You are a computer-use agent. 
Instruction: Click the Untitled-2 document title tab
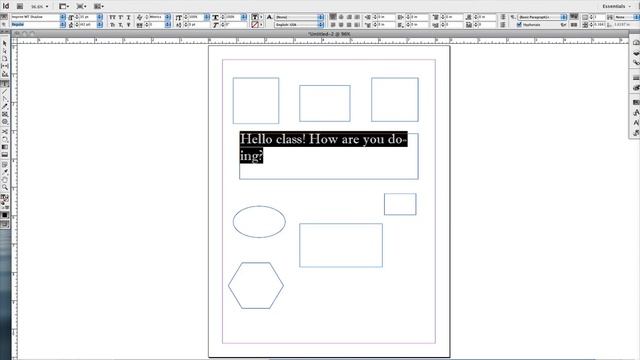pyautogui.click(x=329, y=34)
